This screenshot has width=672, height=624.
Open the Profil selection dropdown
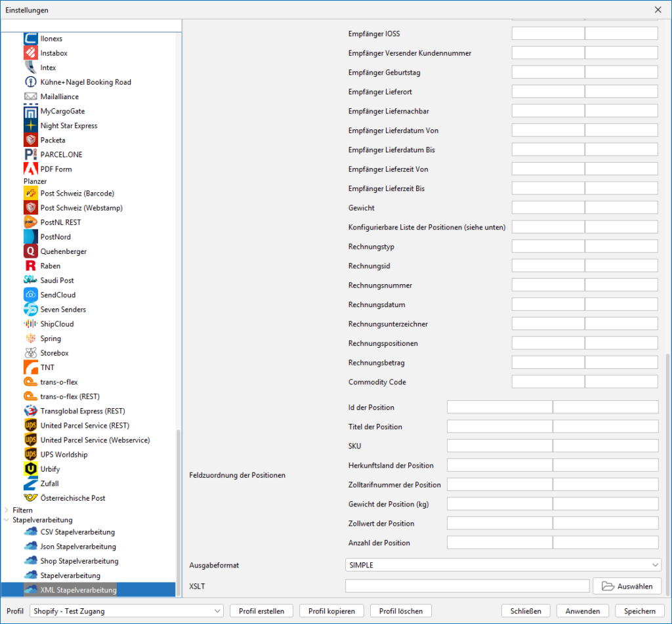[127, 611]
